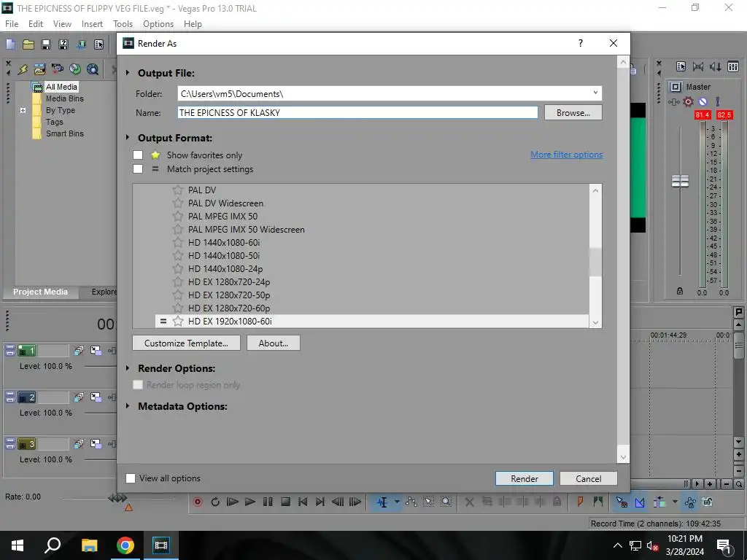
Task: Click the Insert Marker orange flag icon
Action: (580, 502)
